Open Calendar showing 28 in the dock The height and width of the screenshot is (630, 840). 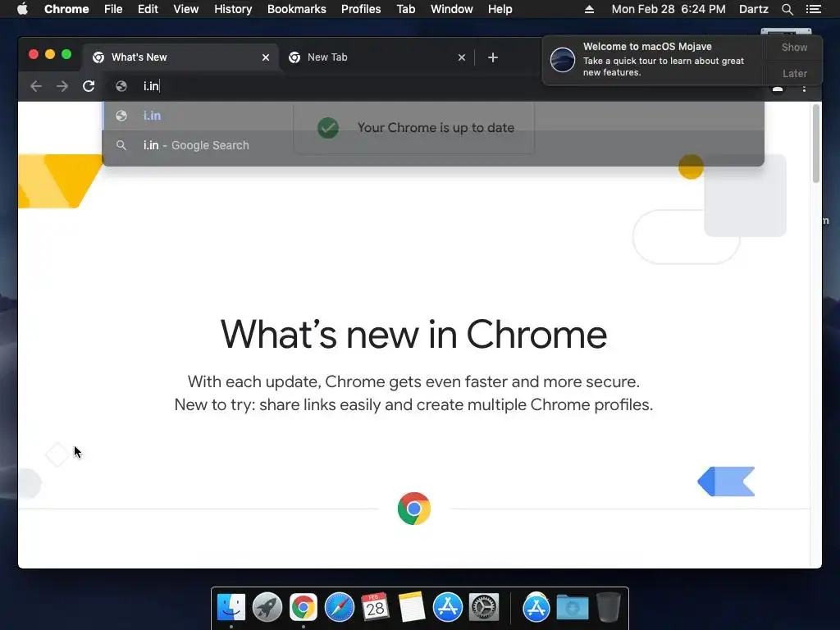(375, 607)
